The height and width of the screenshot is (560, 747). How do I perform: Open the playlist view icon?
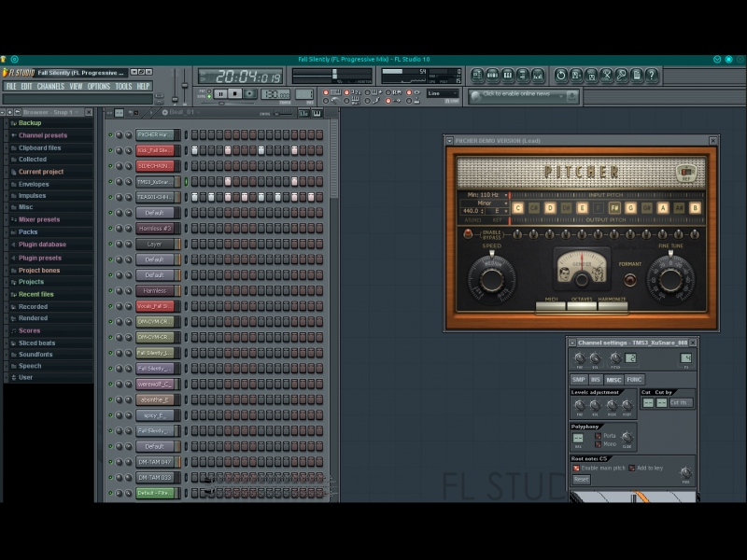tap(477, 76)
